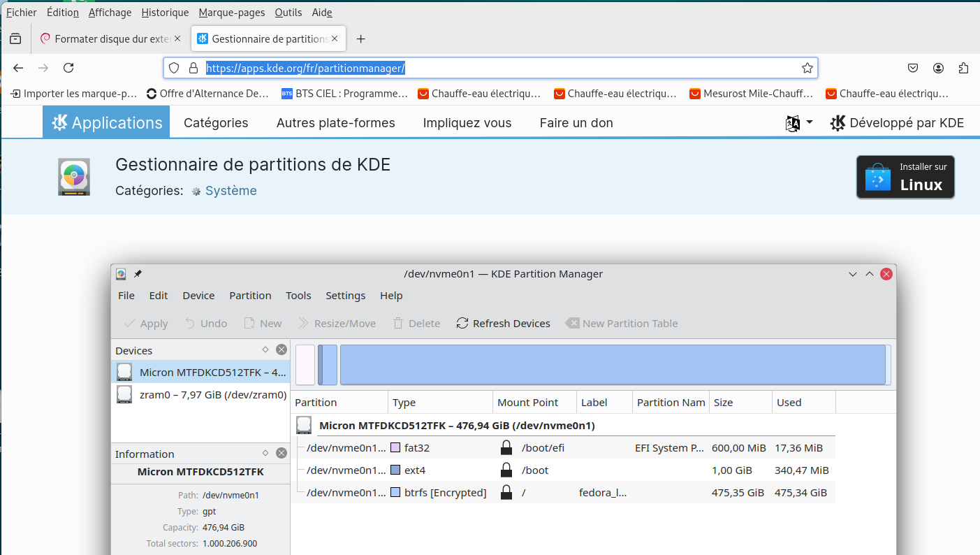Viewport: 980px width, 555px height.
Task: Click the ext4 /boot partition row
Action: (564, 470)
